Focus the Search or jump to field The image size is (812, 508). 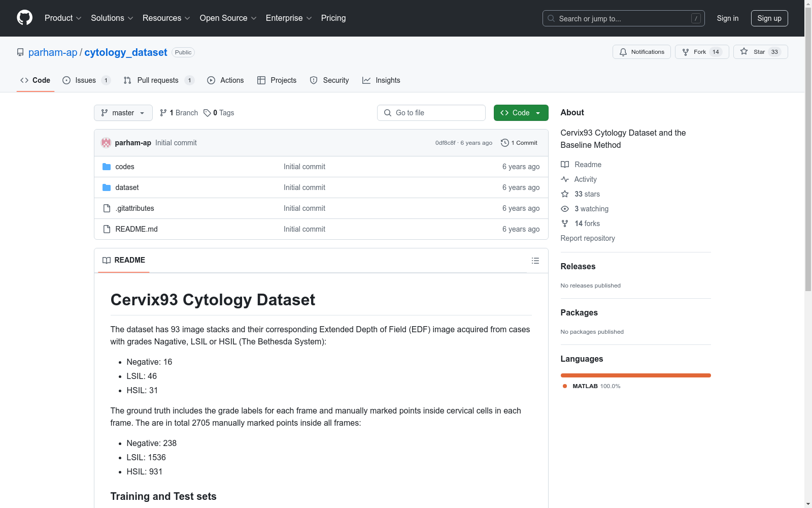point(624,18)
